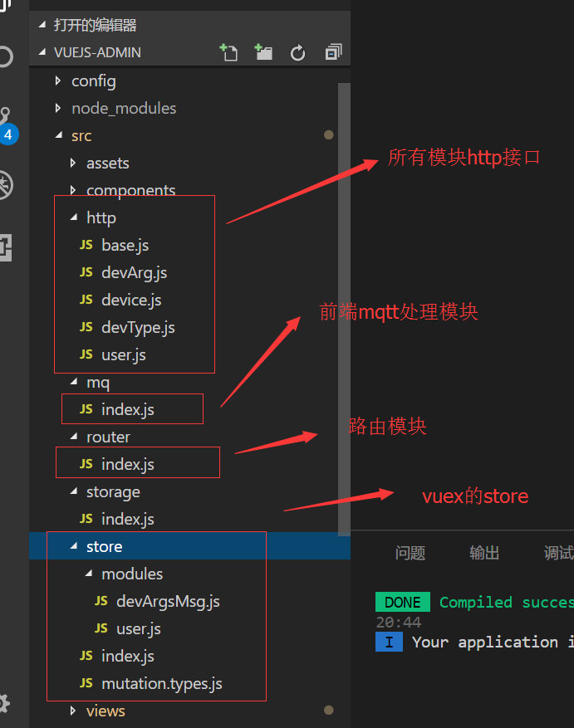Expand the config folder
Viewport: 574px width, 728px height.
click(x=93, y=81)
